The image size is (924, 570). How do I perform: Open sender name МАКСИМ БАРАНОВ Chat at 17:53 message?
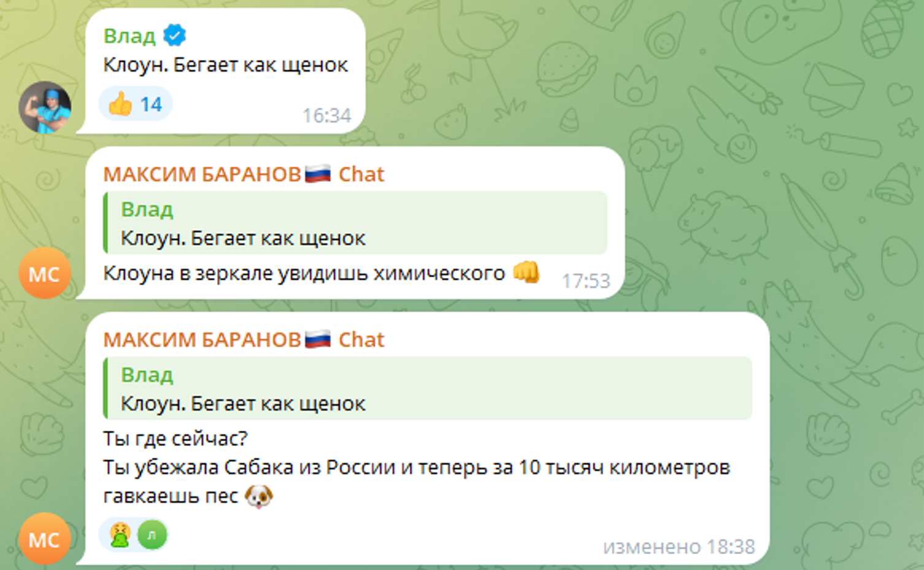coord(244,174)
